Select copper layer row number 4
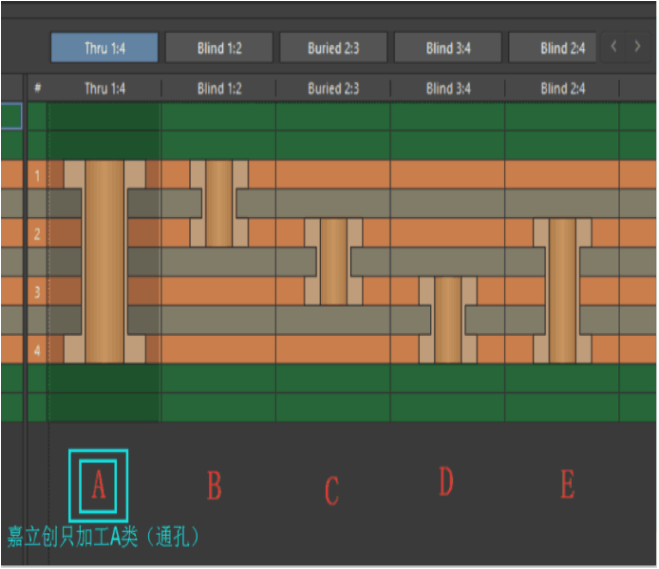This screenshot has width=659, height=569. (x=37, y=350)
